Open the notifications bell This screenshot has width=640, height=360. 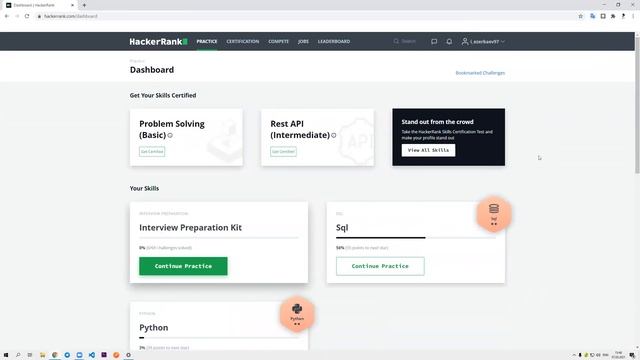tap(449, 41)
